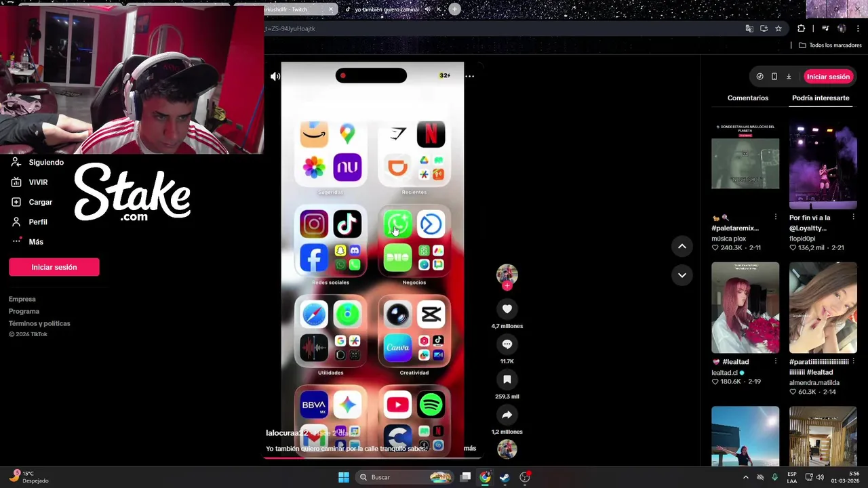868x488 pixels.
Task: Open the Más sidebar item
Action: 27,242
